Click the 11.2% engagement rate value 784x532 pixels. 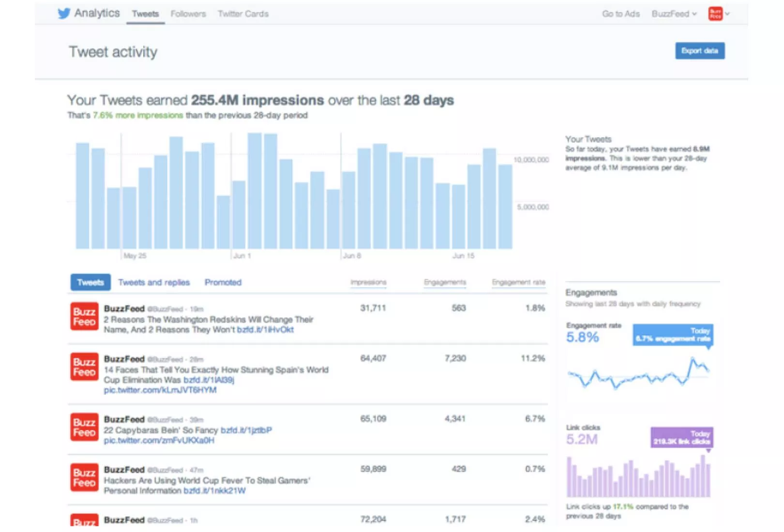533,358
